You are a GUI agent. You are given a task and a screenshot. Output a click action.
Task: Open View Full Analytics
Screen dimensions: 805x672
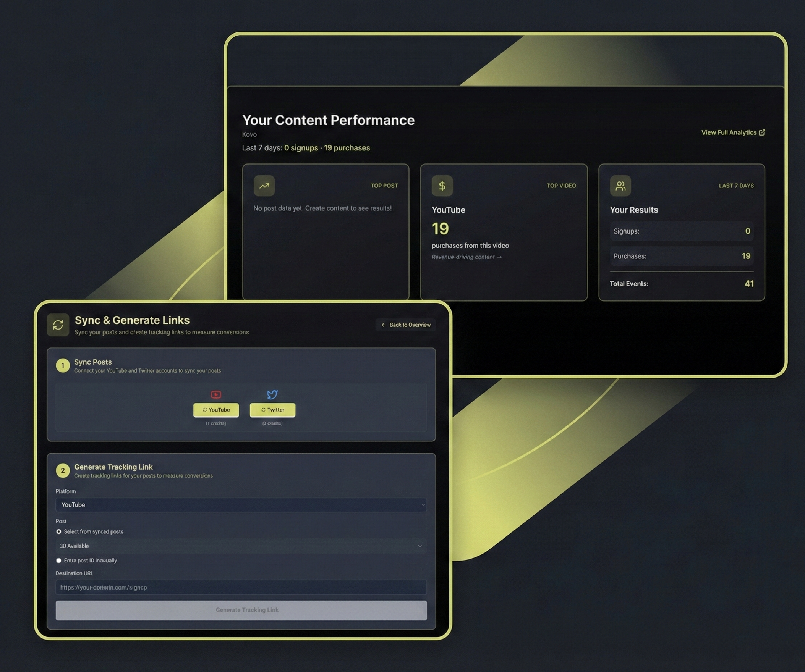click(x=728, y=132)
